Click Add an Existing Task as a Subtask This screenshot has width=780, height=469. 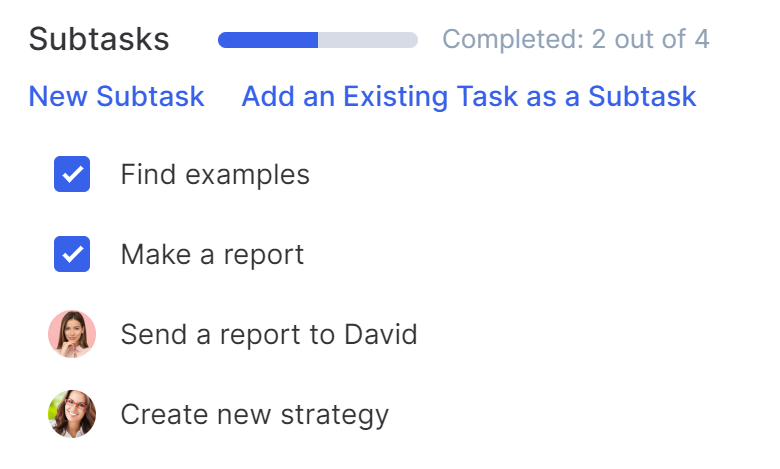[469, 96]
